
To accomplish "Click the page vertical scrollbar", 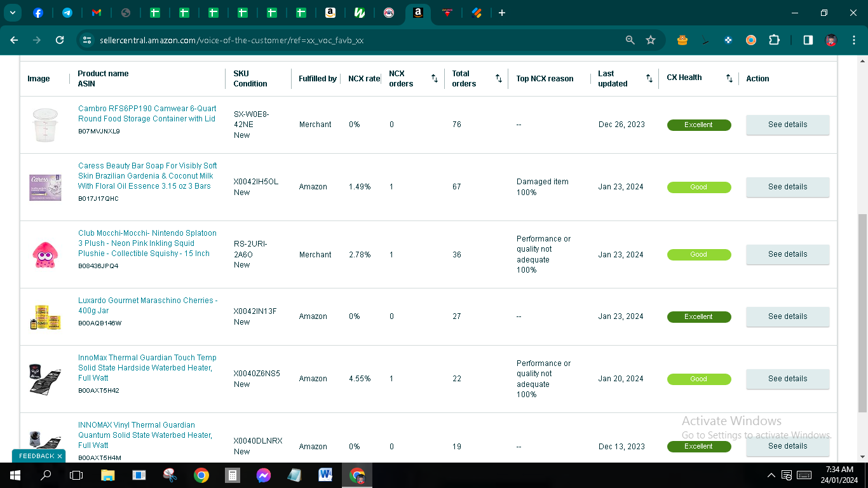I will 862,313.
